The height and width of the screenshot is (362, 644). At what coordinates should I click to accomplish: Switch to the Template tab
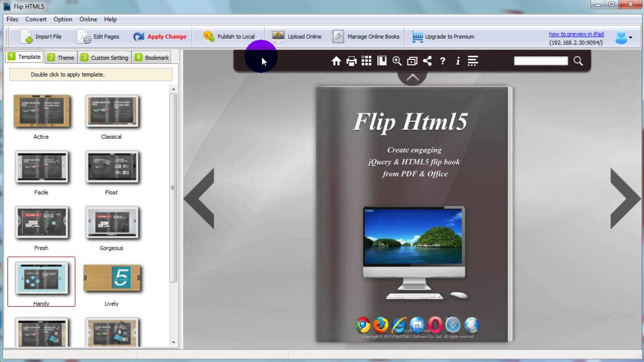(25, 57)
